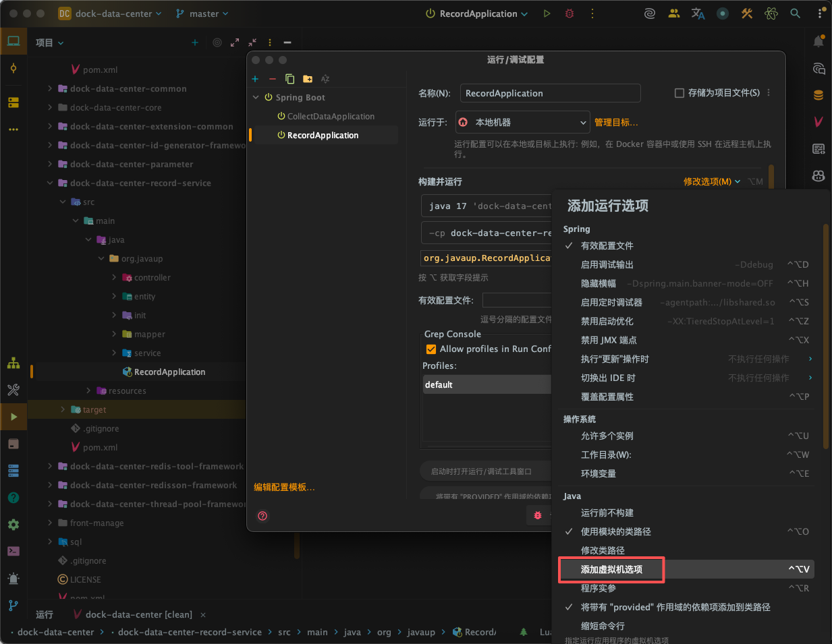
Task: Click the Debug bug icon in top toolbar
Action: tap(570, 13)
